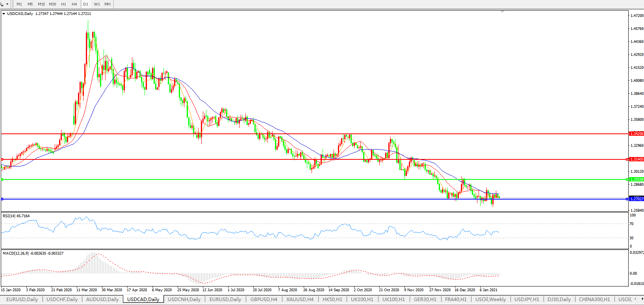The width and height of the screenshot is (644, 305).
Task: Go to the USOil,Weekly chart tab
Action: (x=490, y=299)
